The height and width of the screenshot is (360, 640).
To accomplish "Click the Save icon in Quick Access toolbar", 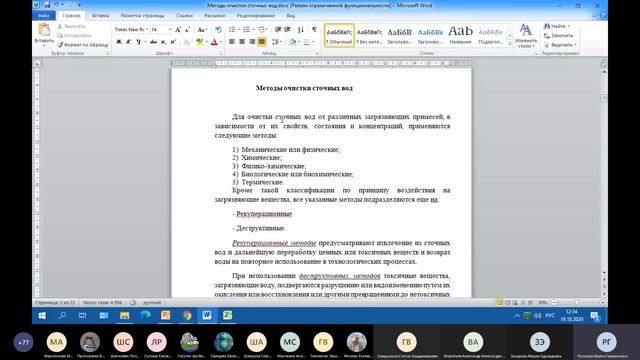I will point(47,5).
